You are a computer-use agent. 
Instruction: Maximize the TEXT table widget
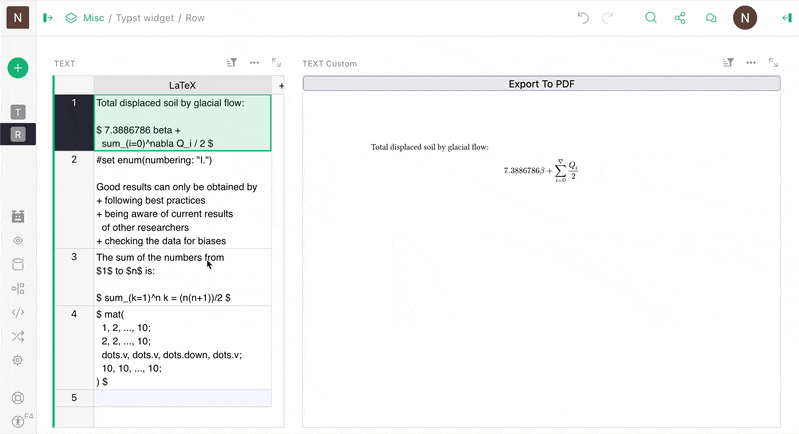pyautogui.click(x=276, y=63)
